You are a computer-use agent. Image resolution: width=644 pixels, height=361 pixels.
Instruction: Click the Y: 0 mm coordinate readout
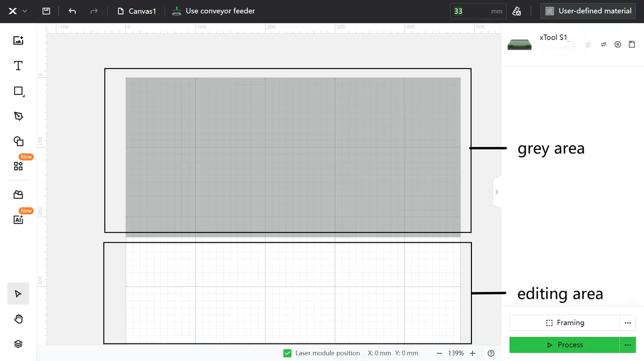click(x=407, y=353)
